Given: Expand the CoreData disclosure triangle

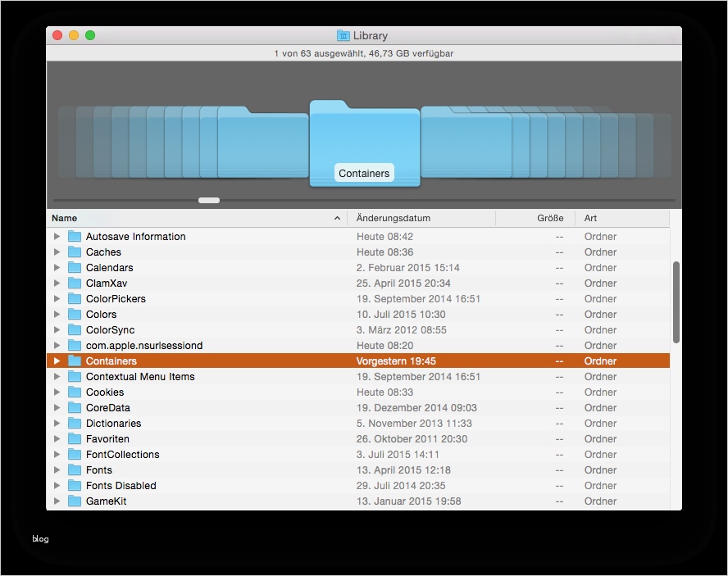Looking at the screenshot, I should pyautogui.click(x=57, y=407).
